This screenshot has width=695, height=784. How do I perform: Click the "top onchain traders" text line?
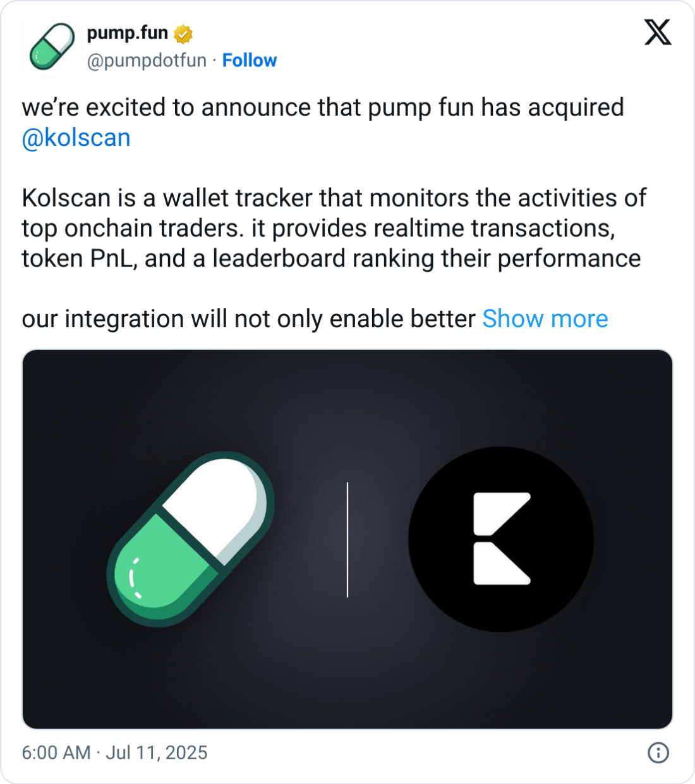click(x=318, y=229)
